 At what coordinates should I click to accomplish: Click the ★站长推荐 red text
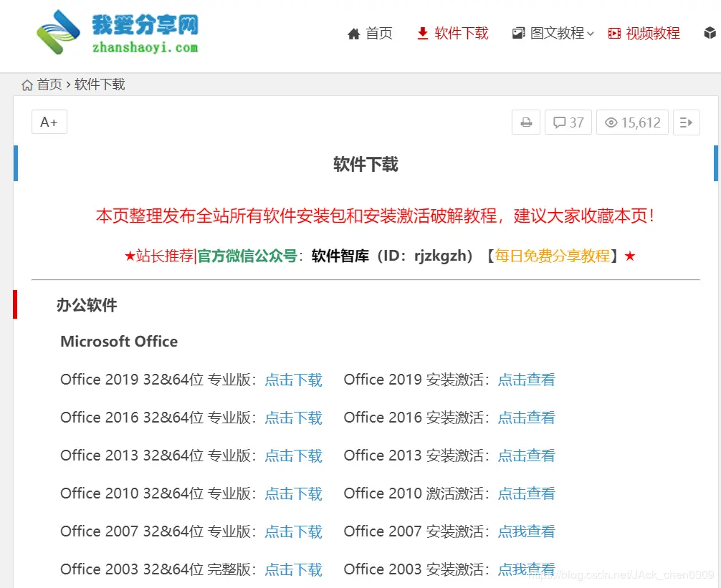[x=159, y=256]
